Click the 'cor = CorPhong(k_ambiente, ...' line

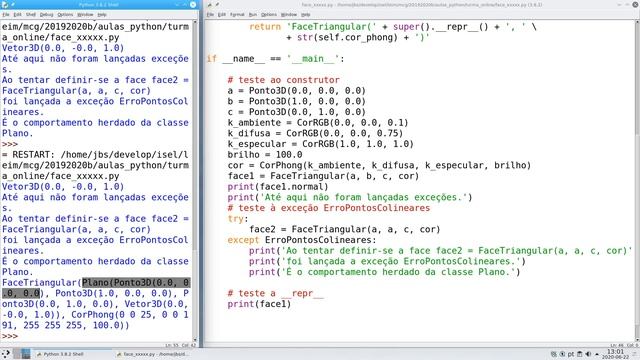coord(379,165)
